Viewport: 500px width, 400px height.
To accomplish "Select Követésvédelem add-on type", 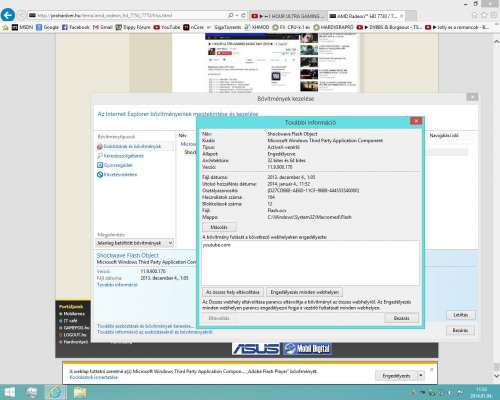I will point(117,174).
